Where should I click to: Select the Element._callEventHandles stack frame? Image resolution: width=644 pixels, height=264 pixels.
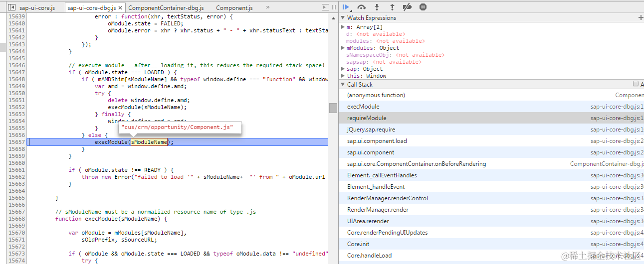[491, 175]
